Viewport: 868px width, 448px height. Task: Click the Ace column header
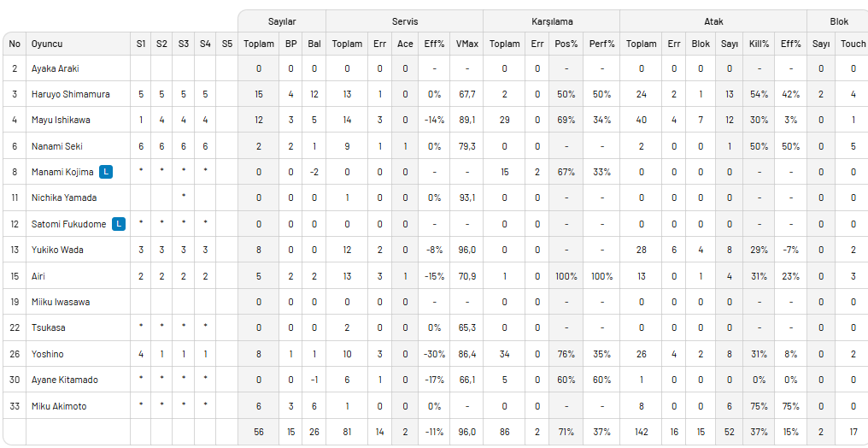405,44
